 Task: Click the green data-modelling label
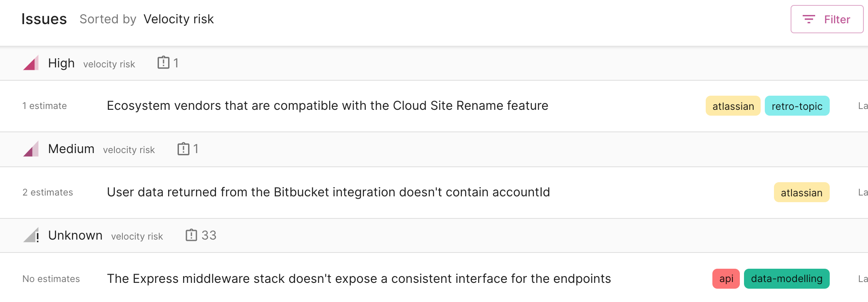click(x=786, y=279)
